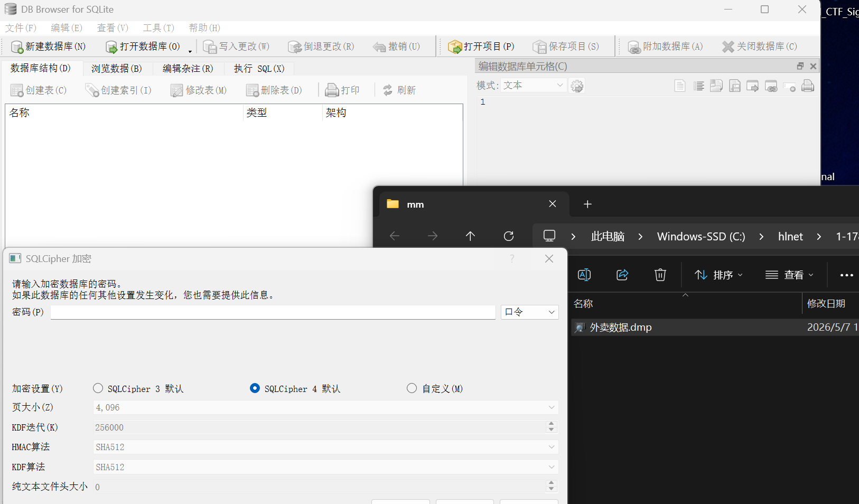Open the new tab plus button in File Explorer
859x504 pixels.
click(x=587, y=204)
